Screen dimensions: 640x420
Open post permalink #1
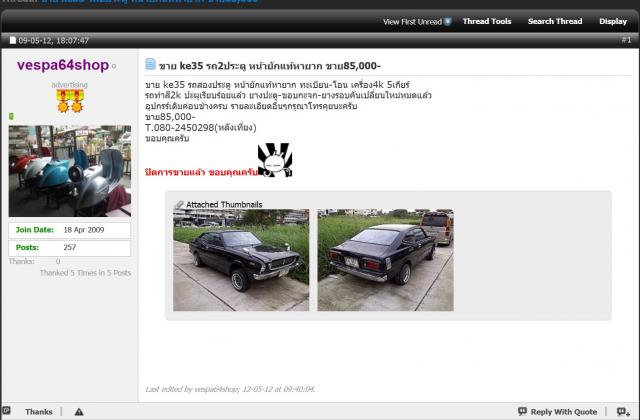pyautogui.click(x=626, y=40)
